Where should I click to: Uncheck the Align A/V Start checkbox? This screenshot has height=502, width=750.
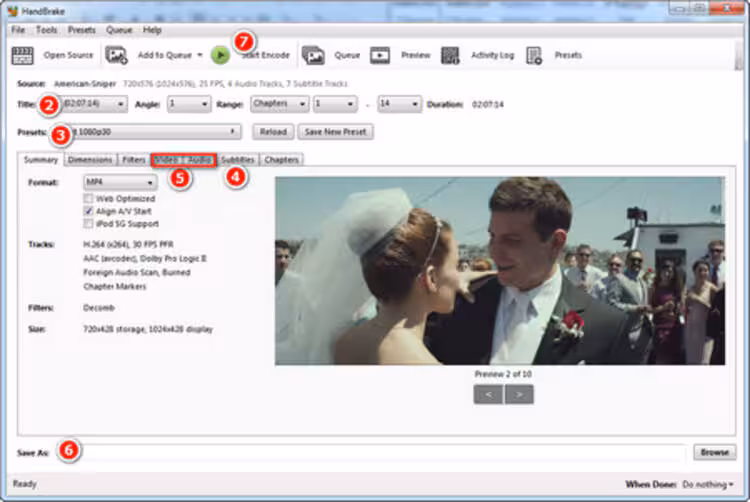point(88,211)
